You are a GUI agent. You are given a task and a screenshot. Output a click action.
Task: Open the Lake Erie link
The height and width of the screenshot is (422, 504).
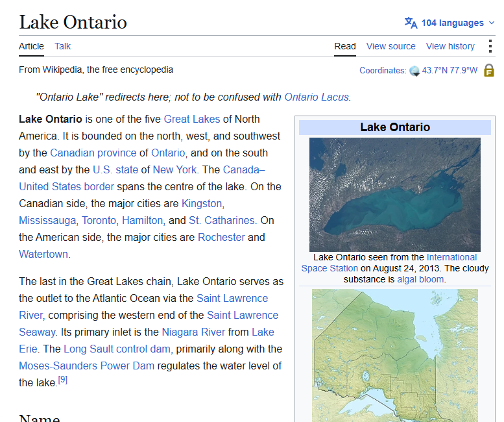pyautogui.click(x=263, y=332)
